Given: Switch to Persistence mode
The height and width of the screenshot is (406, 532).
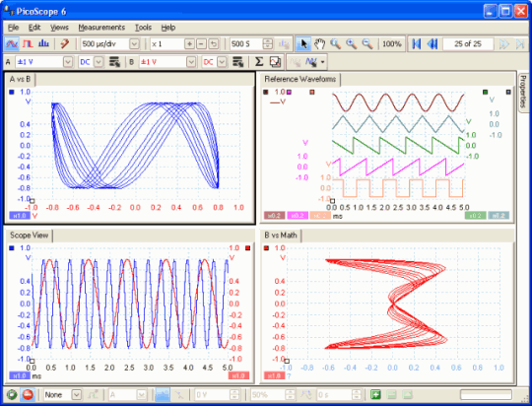Looking at the screenshot, I should pos(28,43).
